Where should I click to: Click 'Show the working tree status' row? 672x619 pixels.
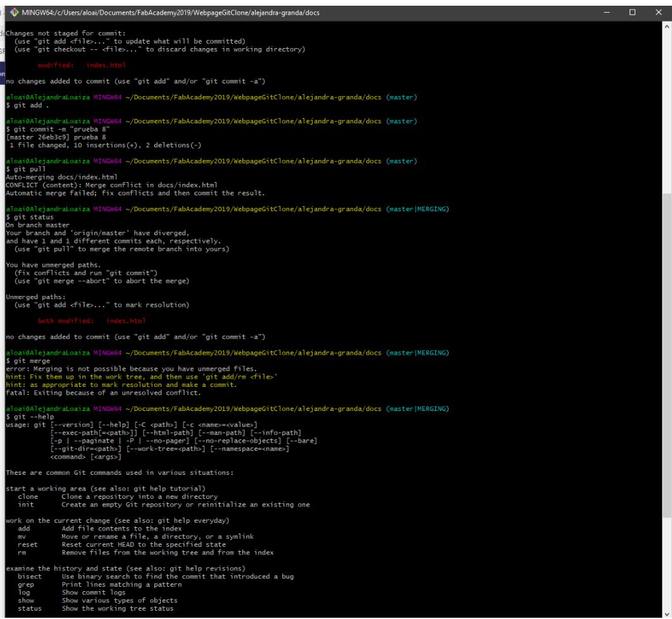[x=96, y=609]
